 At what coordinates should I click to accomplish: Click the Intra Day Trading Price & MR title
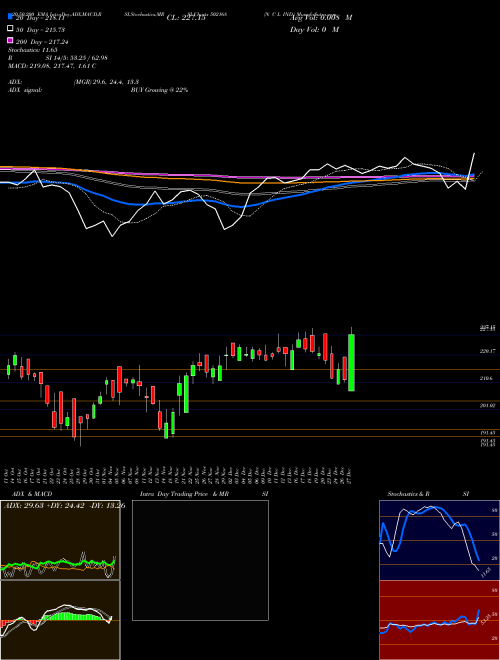pyautogui.click(x=184, y=494)
